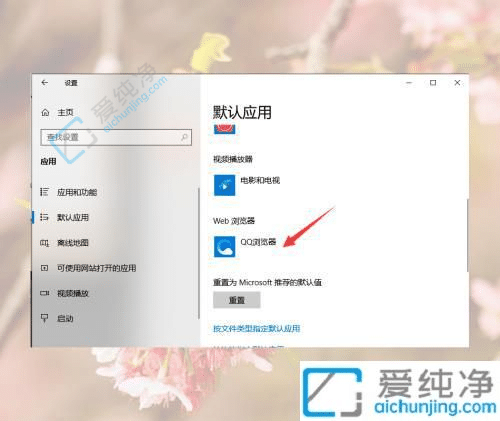Image resolution: width=500 pixels, height=421 pixels.
Task: Go back with the Settings back arrow
Action: tap(45, 83)
